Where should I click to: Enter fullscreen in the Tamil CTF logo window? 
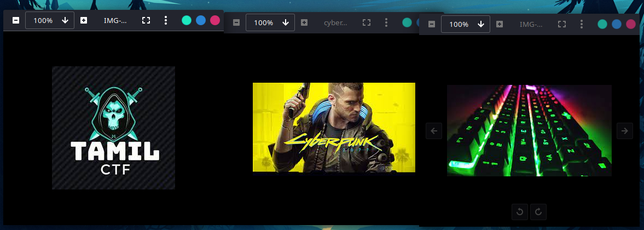coord(146,20)
